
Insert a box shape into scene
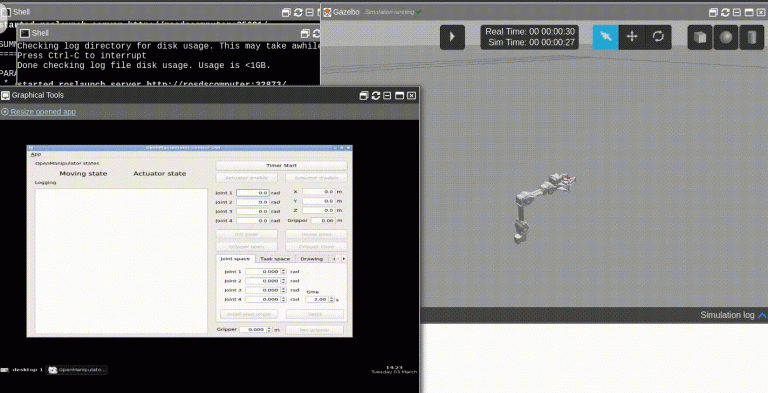[x=700, y=37]
